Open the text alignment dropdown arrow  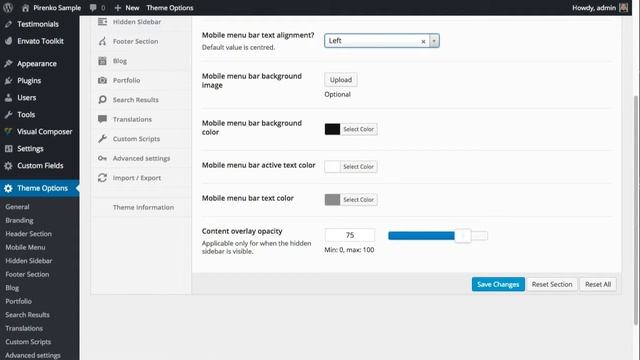(x=434, y=41)
